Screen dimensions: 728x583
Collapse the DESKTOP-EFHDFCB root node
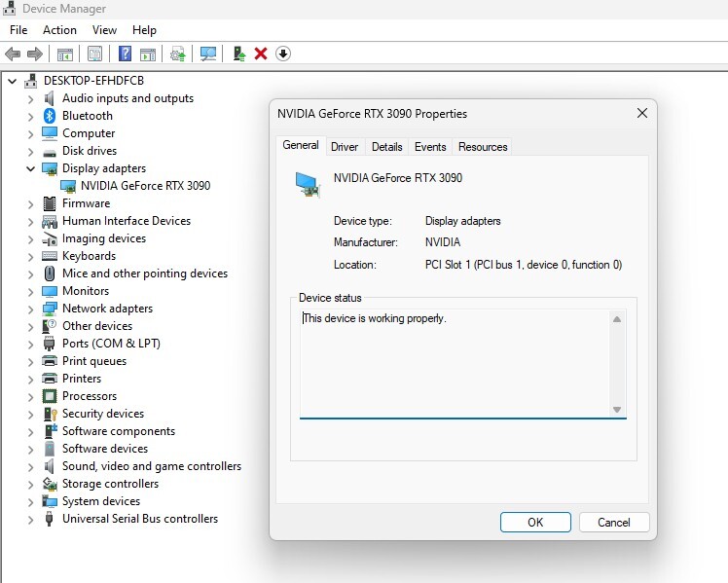(13, 81)
